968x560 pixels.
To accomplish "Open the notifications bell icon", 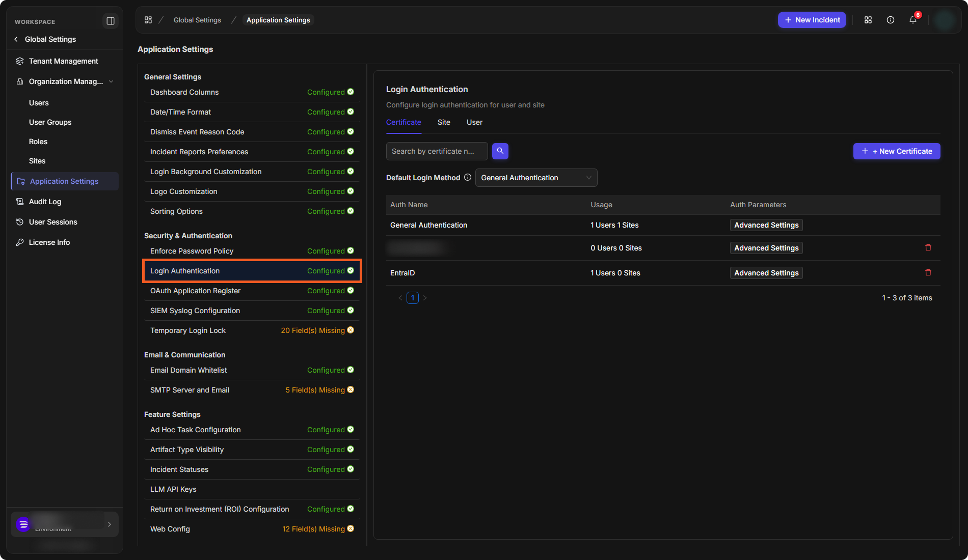I will 913,20.
